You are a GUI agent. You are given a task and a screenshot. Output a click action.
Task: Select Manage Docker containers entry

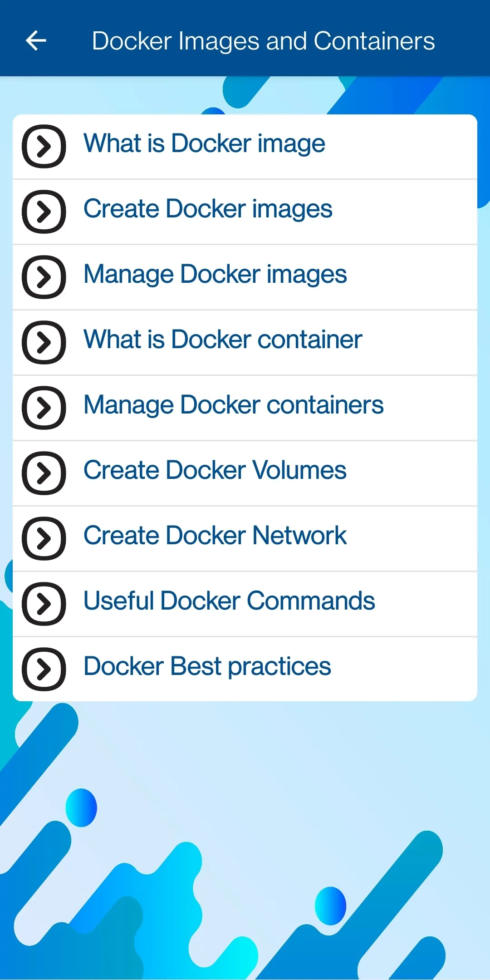point(245,408)
